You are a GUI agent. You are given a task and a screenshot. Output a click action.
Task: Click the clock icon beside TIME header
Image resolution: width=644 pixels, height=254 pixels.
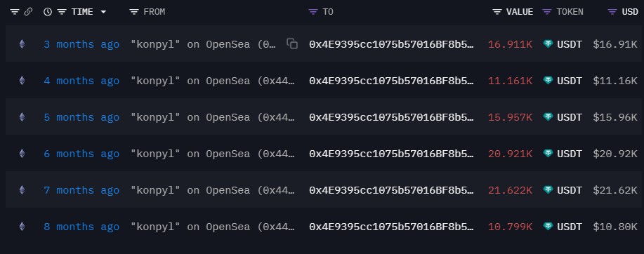click(48, 12)
